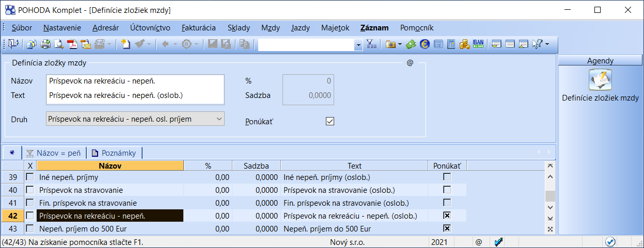Click the gold coins stack icon
Viewport: 644px width, 248px height.
464,44
